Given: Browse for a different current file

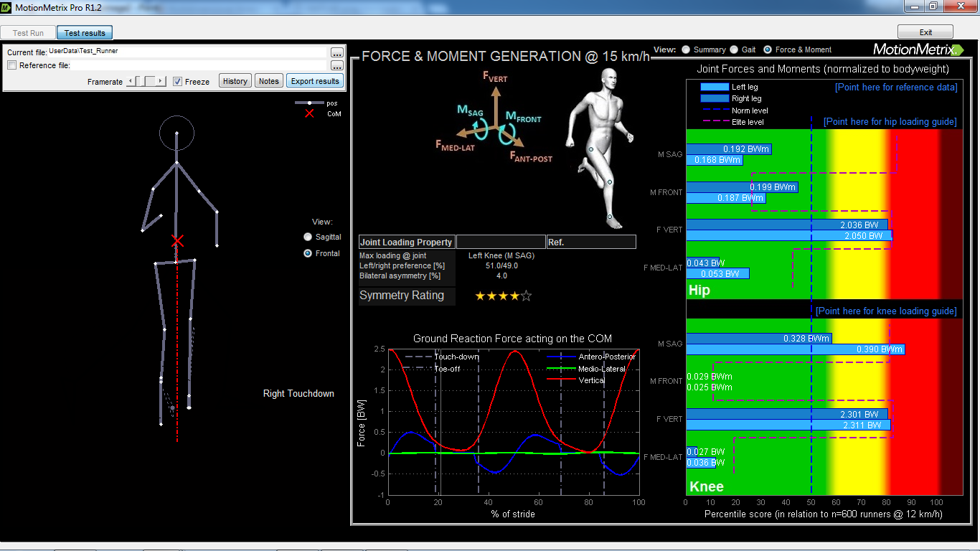Looking at the screenshot, I should (x=337, y=52).
